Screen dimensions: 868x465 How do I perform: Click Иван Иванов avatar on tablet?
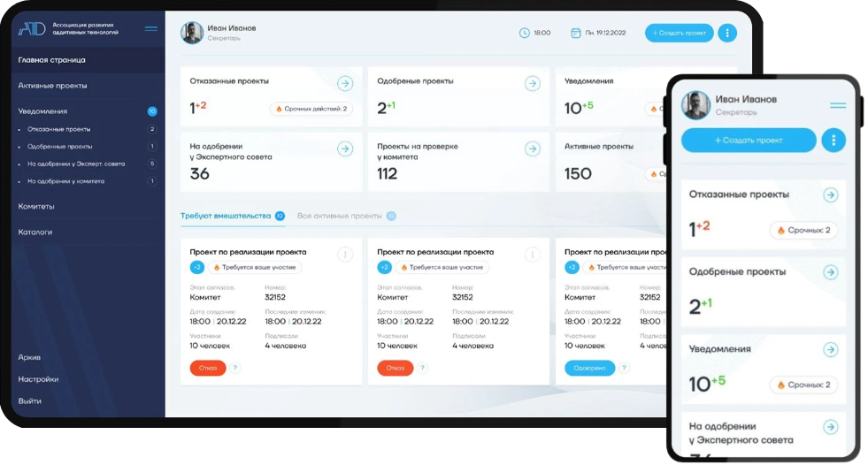(x=192, y=34)
